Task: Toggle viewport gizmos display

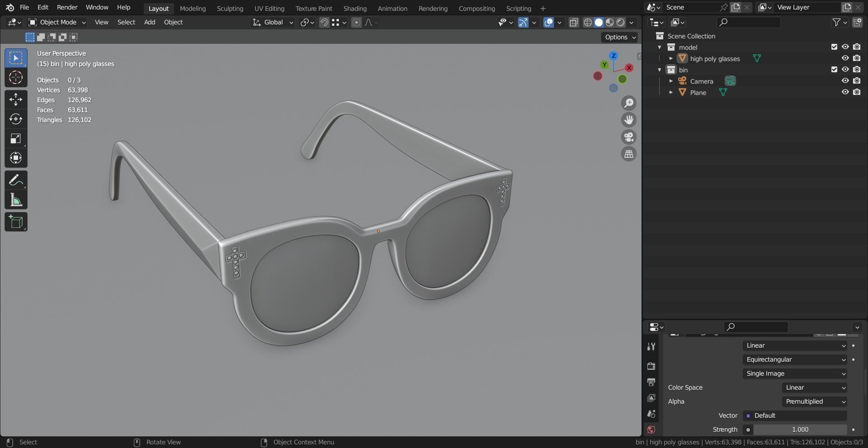Action: [x=523, y=22]
